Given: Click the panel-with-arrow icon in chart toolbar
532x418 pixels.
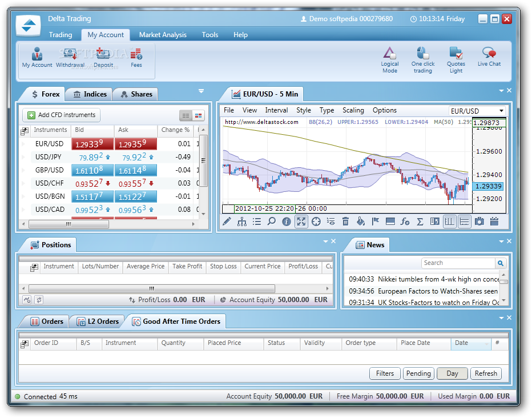Looking at the screenshot, I should 434,222.
